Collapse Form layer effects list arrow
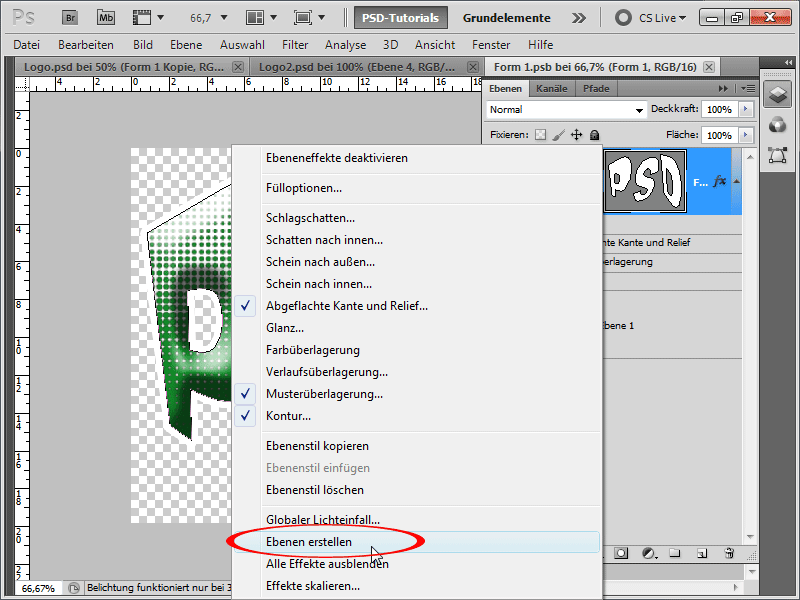The height and width of the screenshot is (600, 800). coord(736,181)
